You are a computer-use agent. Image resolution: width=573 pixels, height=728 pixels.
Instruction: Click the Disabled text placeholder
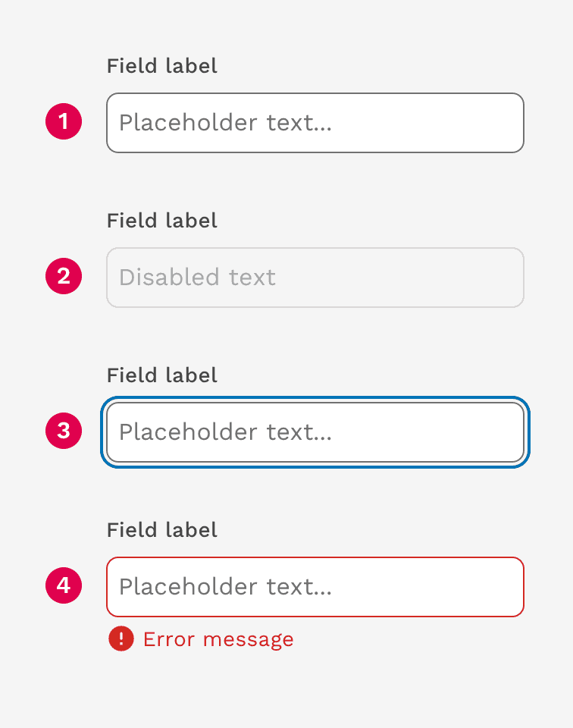coord(196,278)
